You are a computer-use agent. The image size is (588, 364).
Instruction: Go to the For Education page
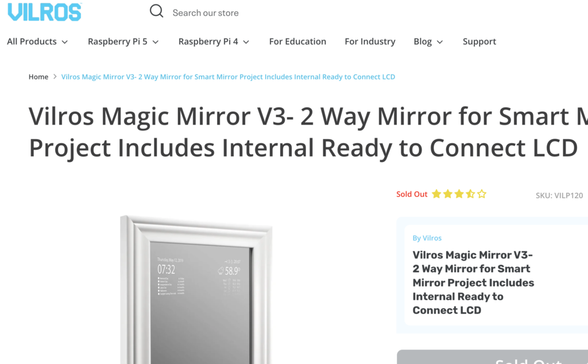point(297,41)
